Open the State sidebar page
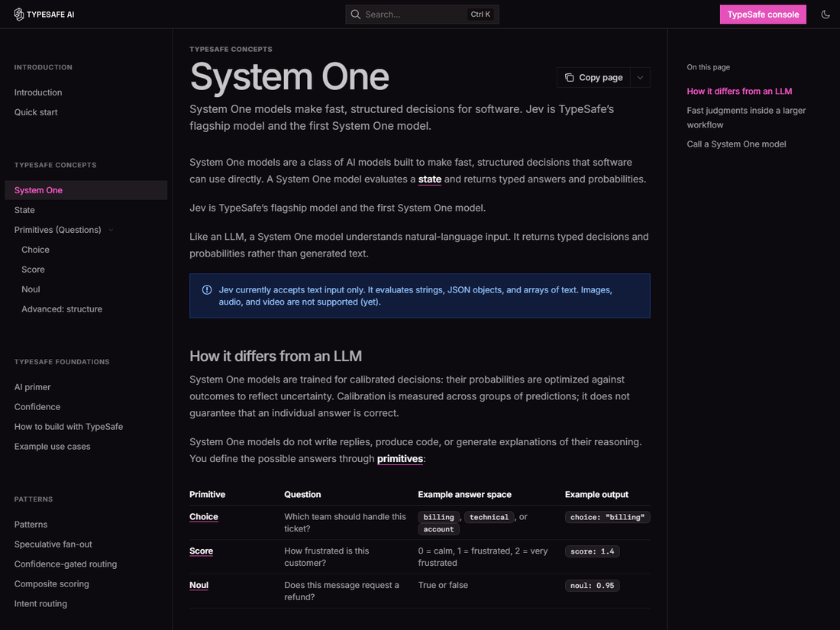Screen dimensions: 840x630 point(24,210)
